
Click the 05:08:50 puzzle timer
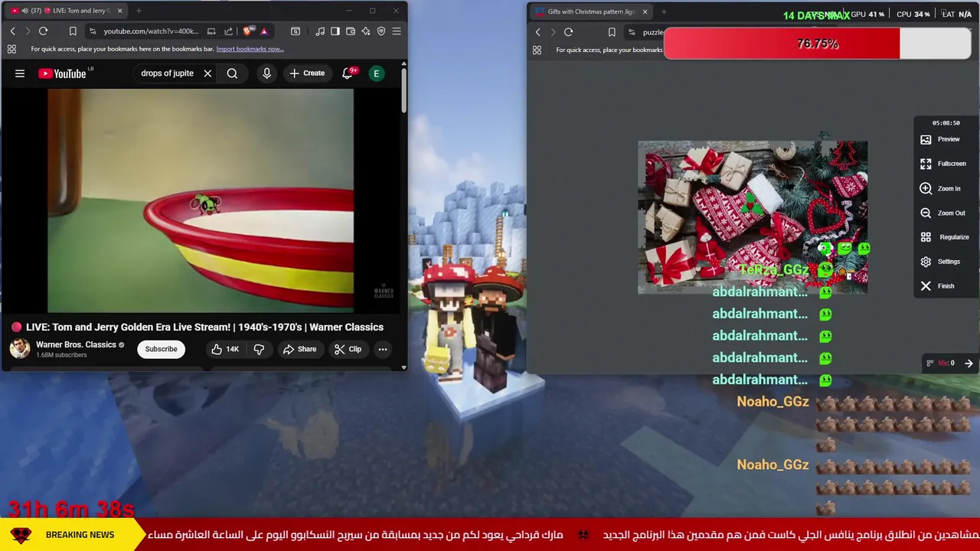(x=946, y=122)
